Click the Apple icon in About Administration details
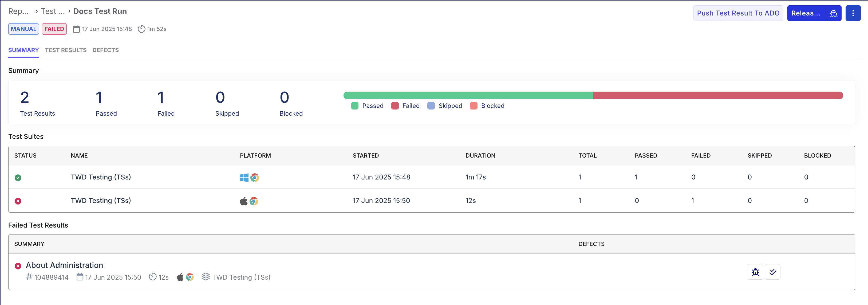868x305 pixels. coord(180,277)
